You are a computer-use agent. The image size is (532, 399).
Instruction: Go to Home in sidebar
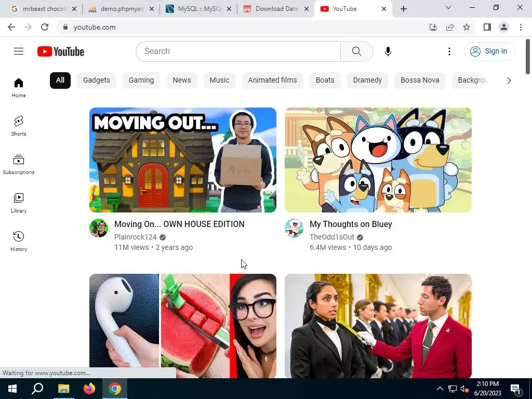click(19, 88)
